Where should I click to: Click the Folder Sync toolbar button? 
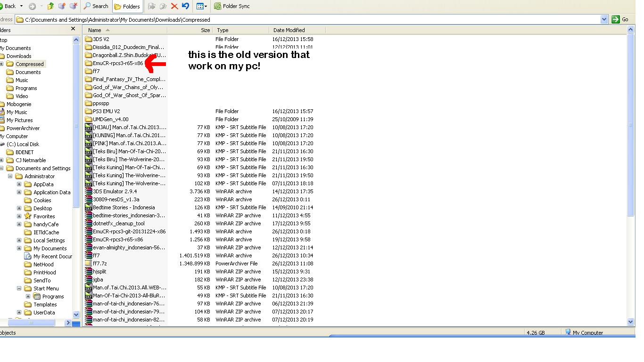click(232, 6)
